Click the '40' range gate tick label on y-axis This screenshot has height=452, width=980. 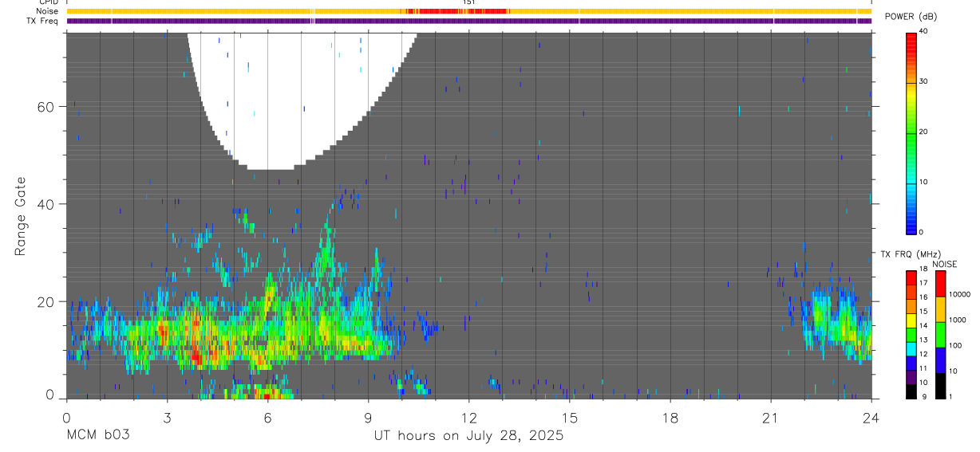(x=45, y=204)
